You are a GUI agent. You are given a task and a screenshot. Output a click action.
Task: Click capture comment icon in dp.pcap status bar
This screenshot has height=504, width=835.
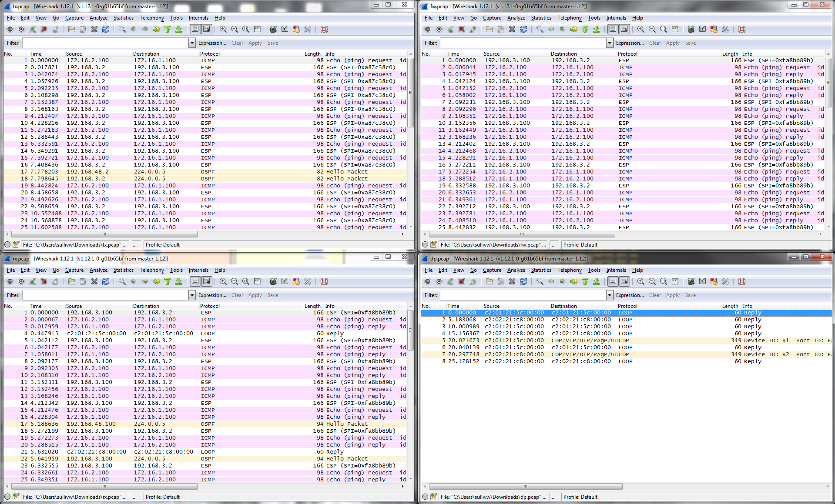point(434,497)
